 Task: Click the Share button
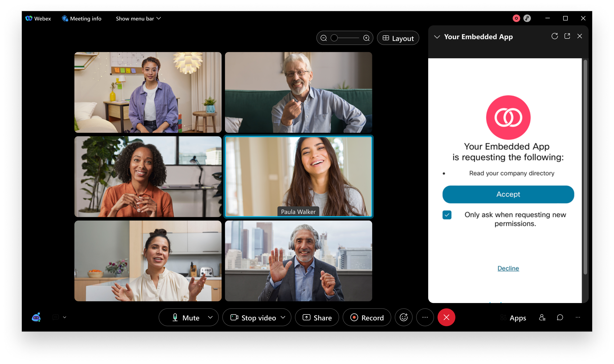317,318
